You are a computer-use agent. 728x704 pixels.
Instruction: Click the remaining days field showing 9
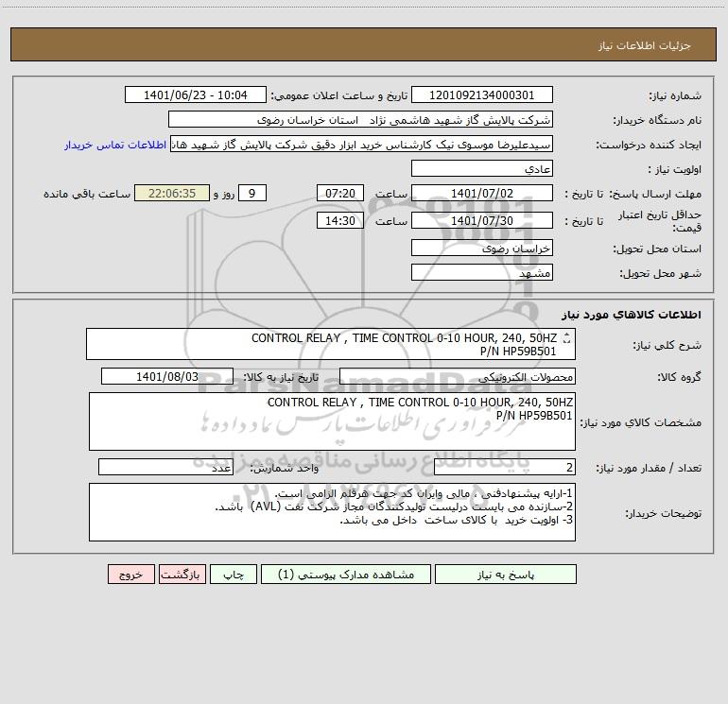[252, 193]
